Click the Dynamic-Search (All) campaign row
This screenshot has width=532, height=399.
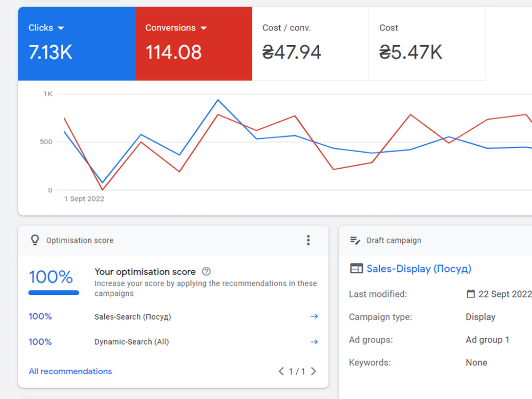[x=173, y=342]
